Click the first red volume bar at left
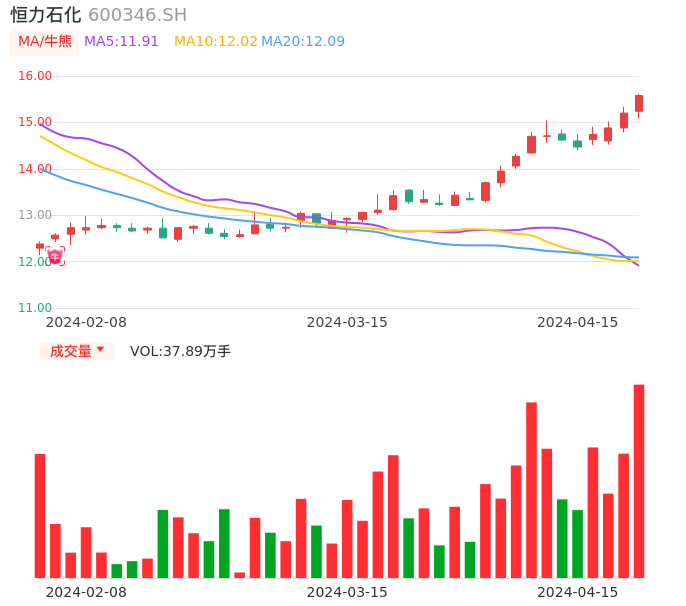Viewport: 686px width, 606px height. tap(40, 516)
